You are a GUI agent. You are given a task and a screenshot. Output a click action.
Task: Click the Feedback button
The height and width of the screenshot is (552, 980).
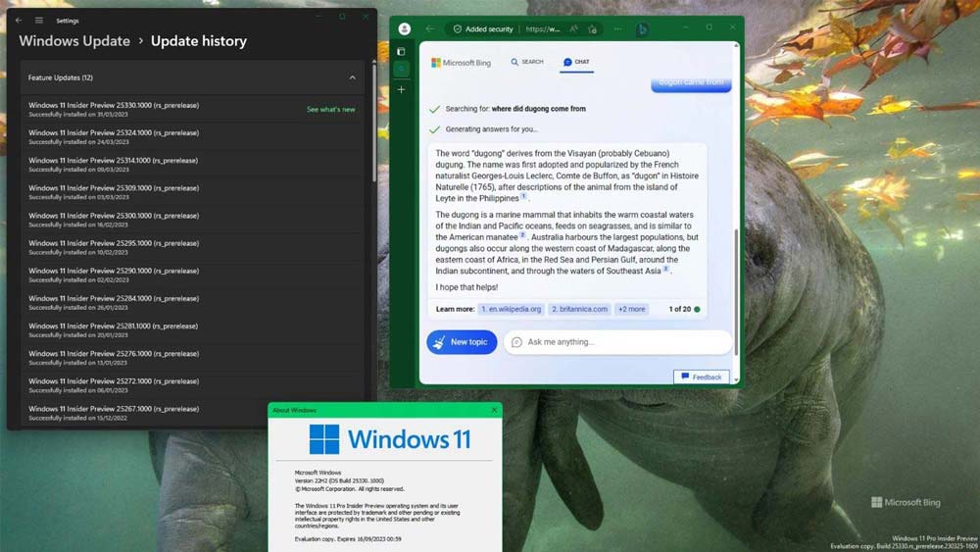(702, 376)
